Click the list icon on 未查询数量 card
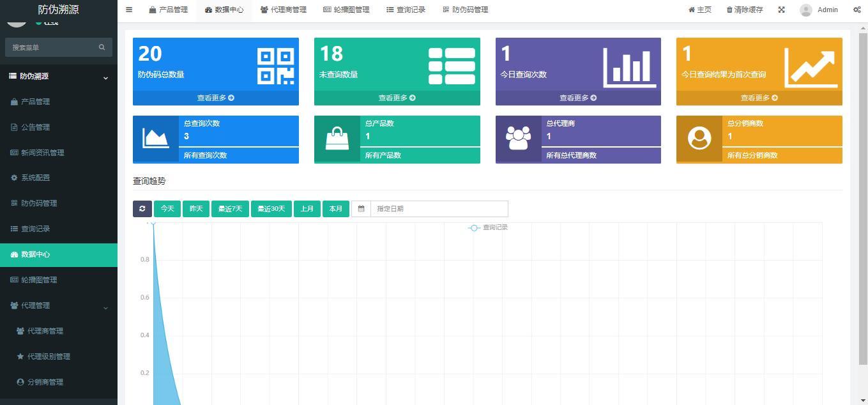 452,66
